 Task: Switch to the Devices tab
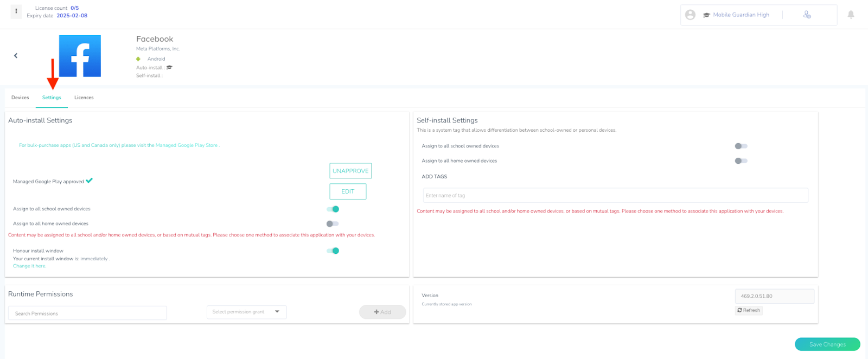click(x=20, y=98)
